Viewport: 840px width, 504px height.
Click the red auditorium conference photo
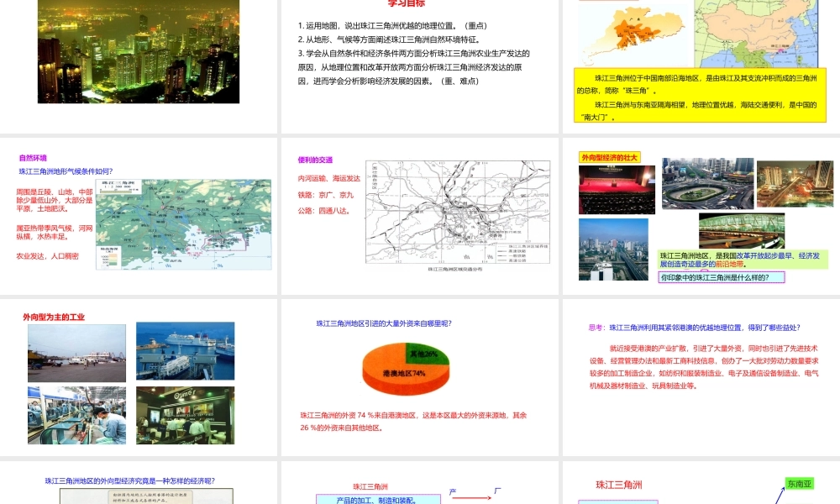(617, 190)
